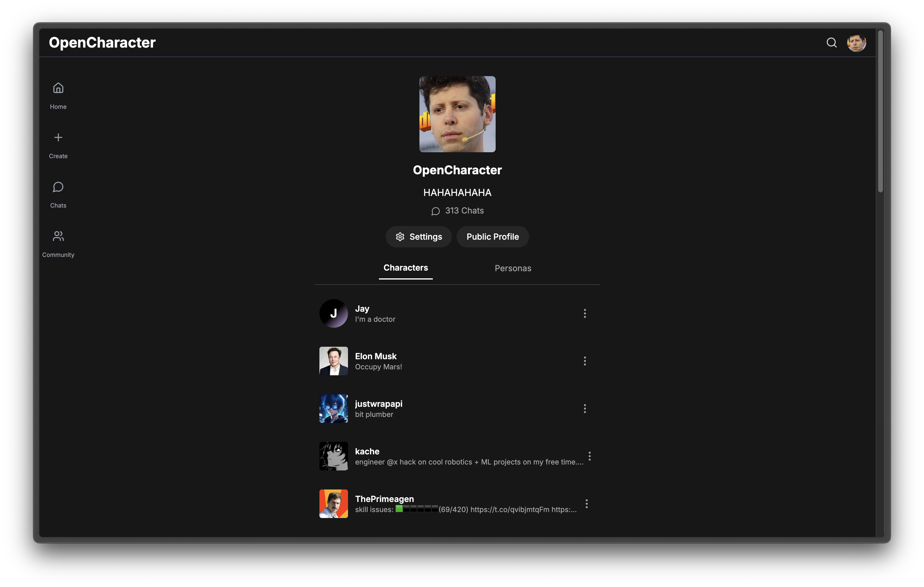Image resolution: width=924 pixels, height=587 pixels.
Task: Open user avatar in top bar
Action: coord(856,43)
